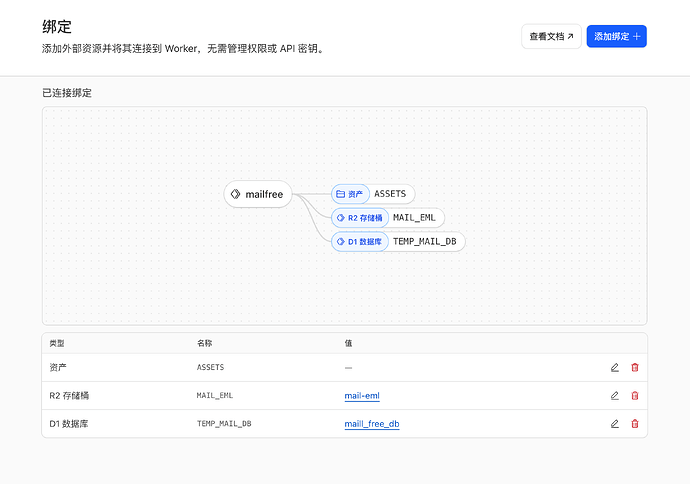Screen dimensions: 690x484
Task: Select the R2 存储桶 badge in diagram
Action: point(360,218)
